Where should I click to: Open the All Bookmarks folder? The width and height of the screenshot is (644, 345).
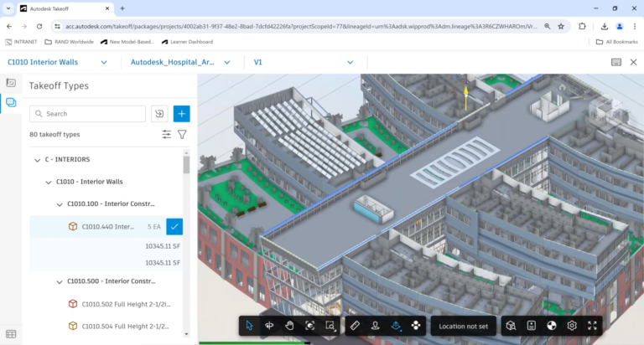coord(617,42)
